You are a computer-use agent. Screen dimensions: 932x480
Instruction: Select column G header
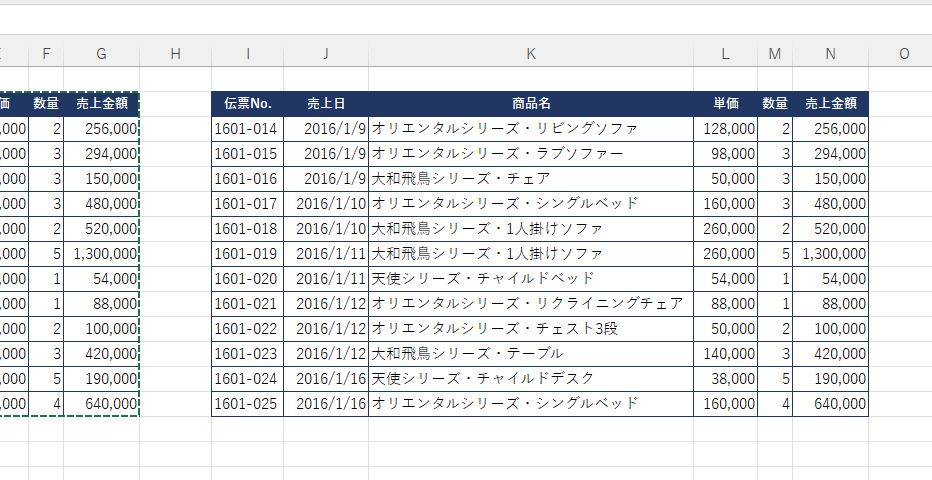102,53
